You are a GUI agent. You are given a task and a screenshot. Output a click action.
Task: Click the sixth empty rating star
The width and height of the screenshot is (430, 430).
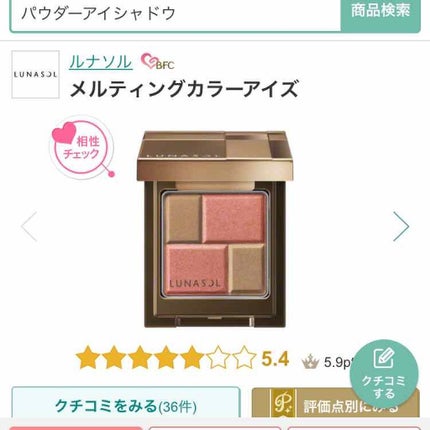[x=218, y=358]
